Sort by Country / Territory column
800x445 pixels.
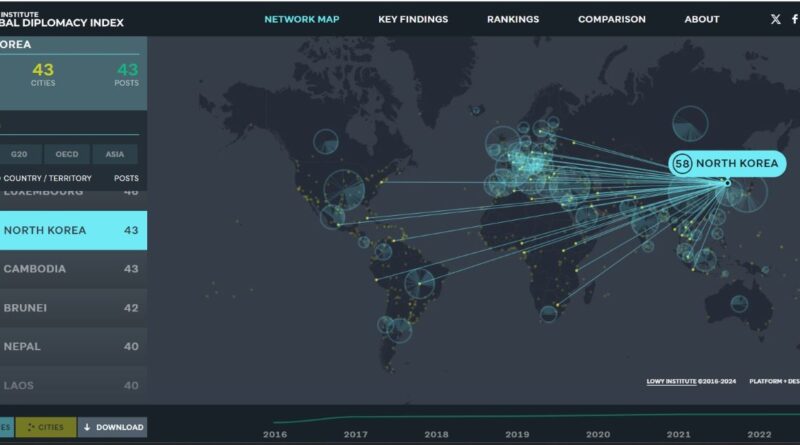[x=47, y=178]
